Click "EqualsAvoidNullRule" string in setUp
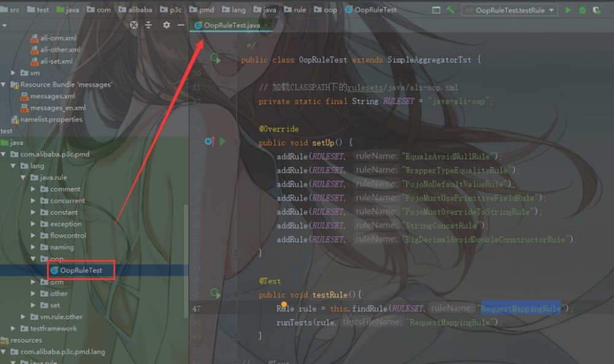This screenshot has width=614, height=364. (449, 157)
